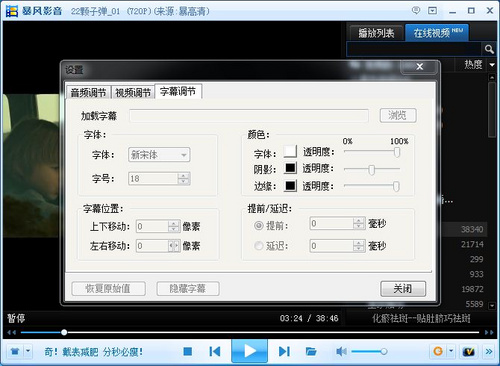Click the online video search box
The width and height of the screenshot is (500, 366).
coord(414,49)
